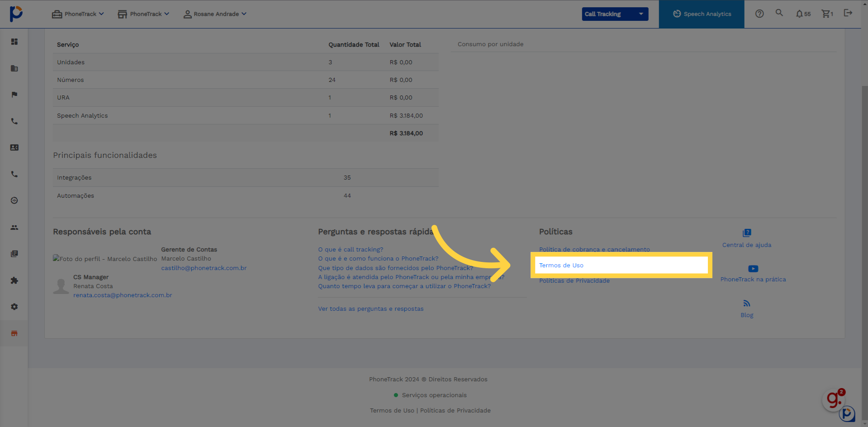Click the renata.costa@phonetrack.com.br email link

point(123,295)
